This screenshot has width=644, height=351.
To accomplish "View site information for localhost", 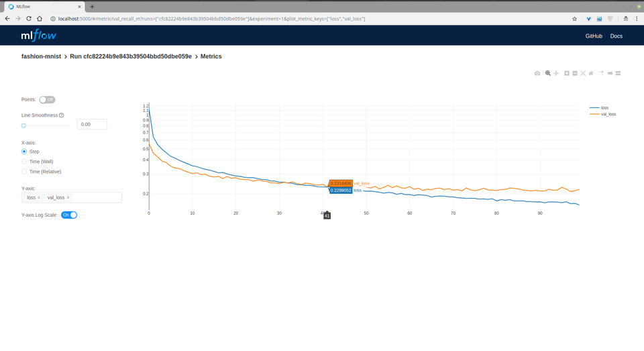I will 52,19.
